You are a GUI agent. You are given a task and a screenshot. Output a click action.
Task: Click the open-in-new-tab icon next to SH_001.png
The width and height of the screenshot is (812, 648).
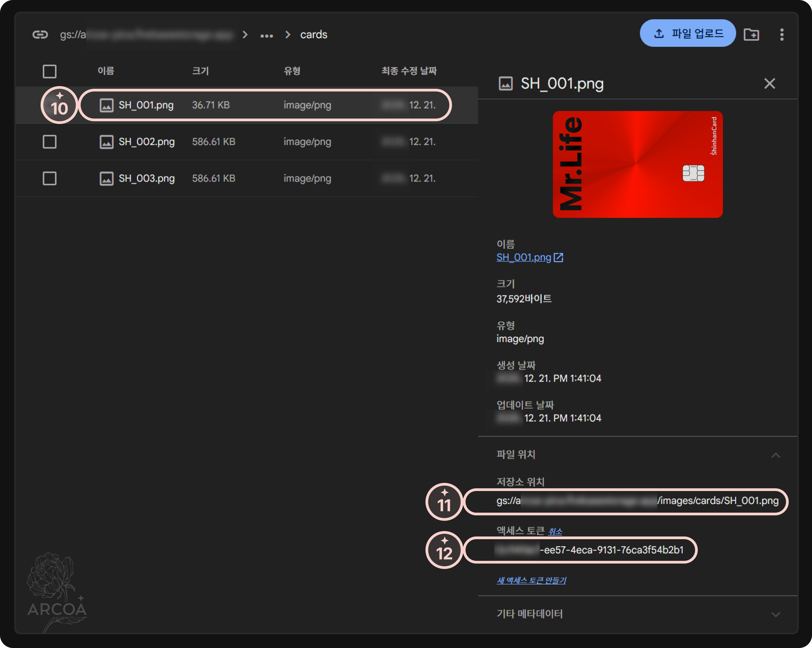click(559, 257)
